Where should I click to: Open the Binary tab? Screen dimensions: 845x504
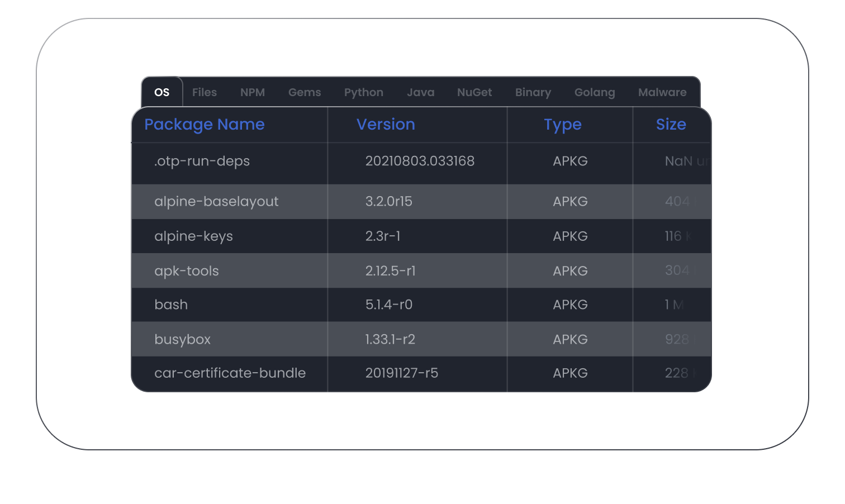tap(533, 92)
